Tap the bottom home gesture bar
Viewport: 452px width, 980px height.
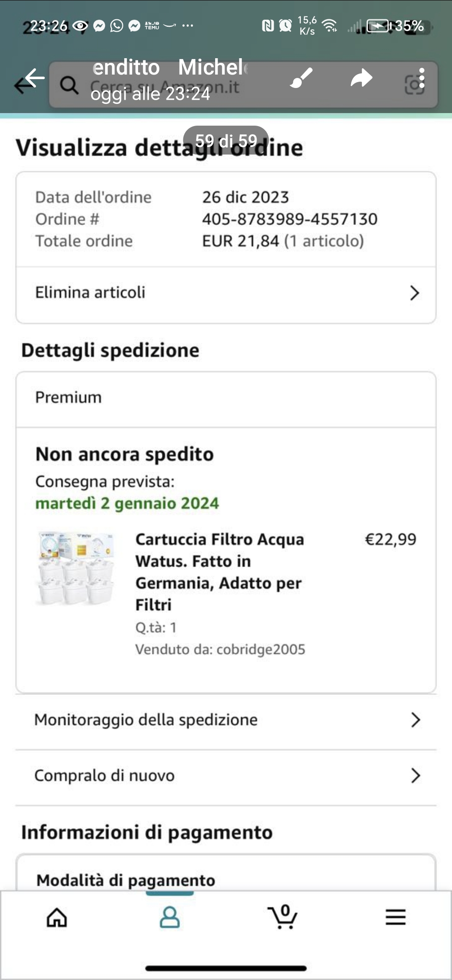point(226,968)
